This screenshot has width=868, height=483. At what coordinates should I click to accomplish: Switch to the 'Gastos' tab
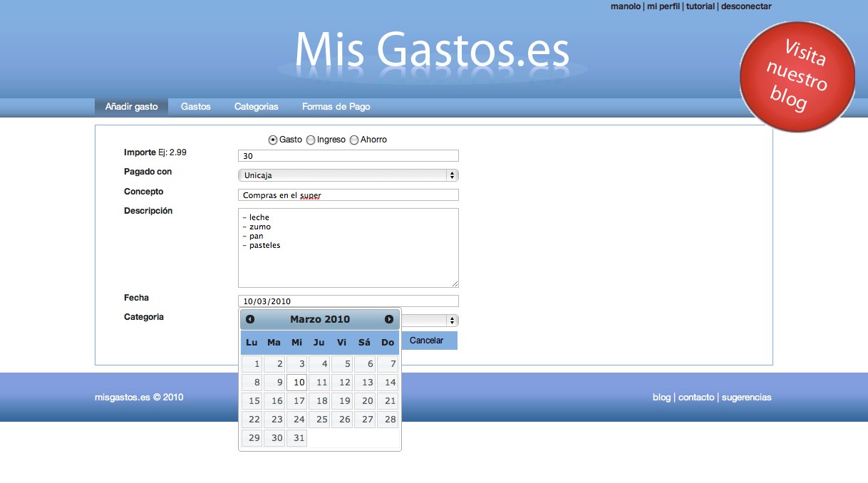pyautogui.click(x=195, y=106)
